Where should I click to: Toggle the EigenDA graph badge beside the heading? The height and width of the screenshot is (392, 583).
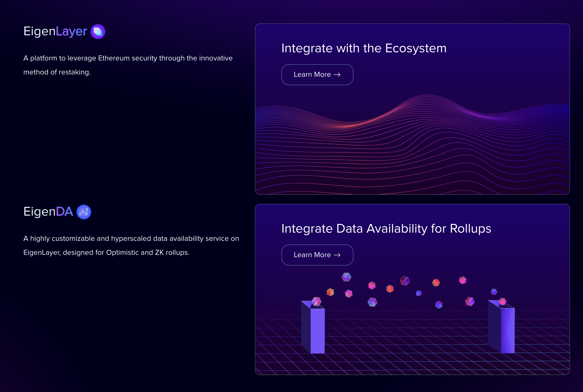(84, 212)
